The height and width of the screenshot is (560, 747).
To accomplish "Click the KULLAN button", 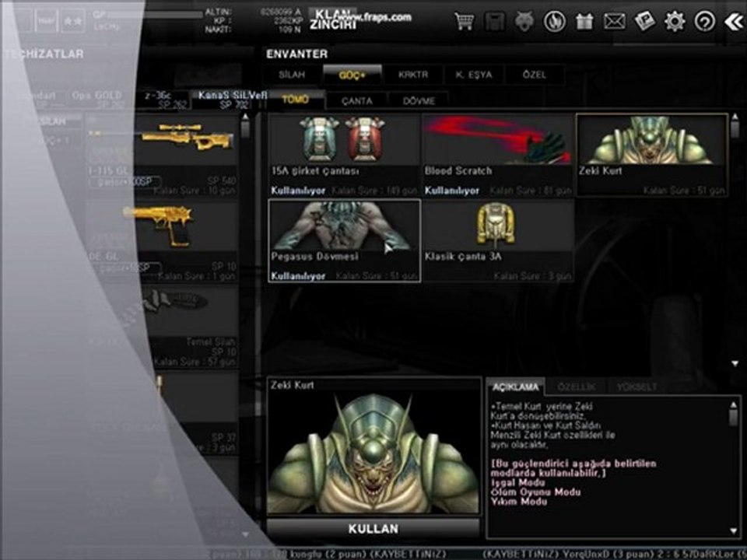I will click(373, 529).
